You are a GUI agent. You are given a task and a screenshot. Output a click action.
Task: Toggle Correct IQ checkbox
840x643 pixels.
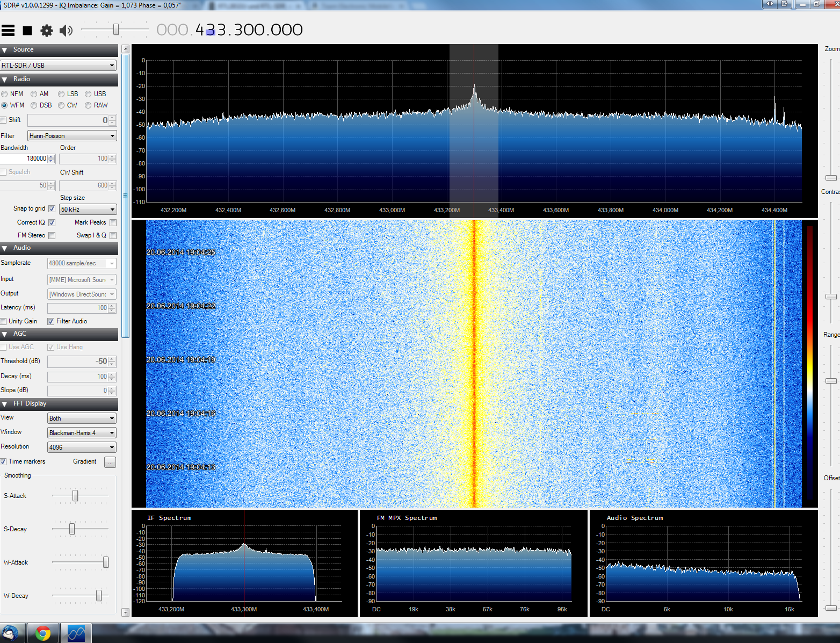(x=52, y=222)
